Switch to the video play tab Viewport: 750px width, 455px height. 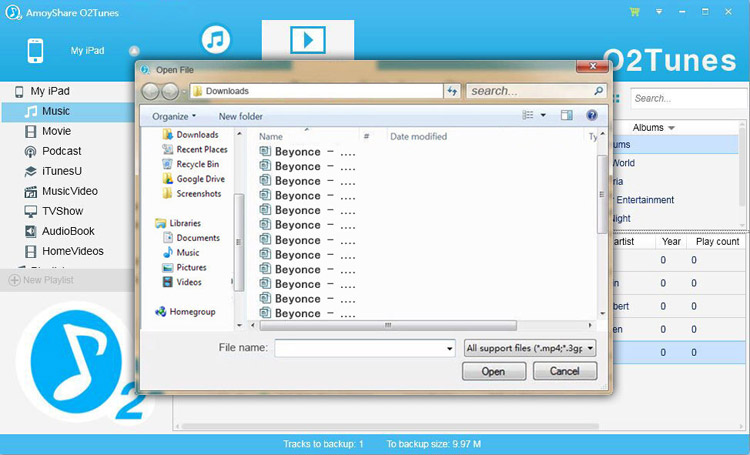click(308, 40)
